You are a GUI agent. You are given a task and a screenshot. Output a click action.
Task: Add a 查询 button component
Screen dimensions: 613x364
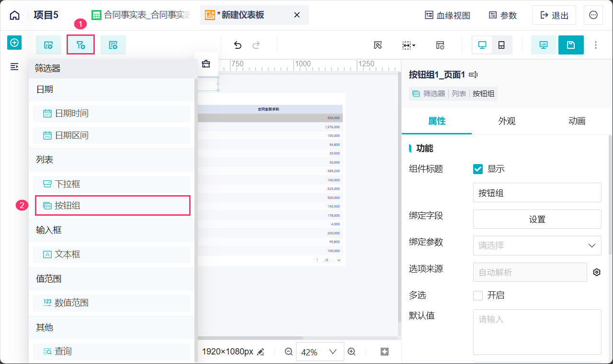[112, 352]
